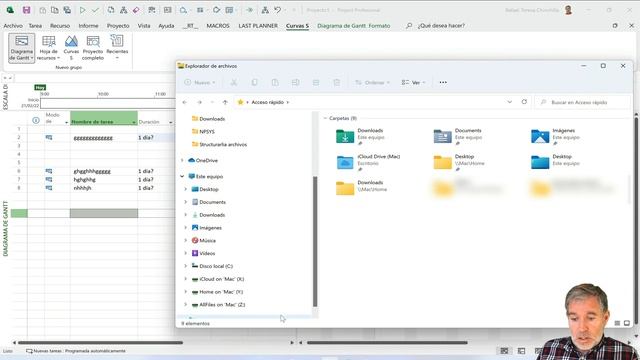
Task: Go up one level with Explorer's up arrow
Action: (225, 102)
